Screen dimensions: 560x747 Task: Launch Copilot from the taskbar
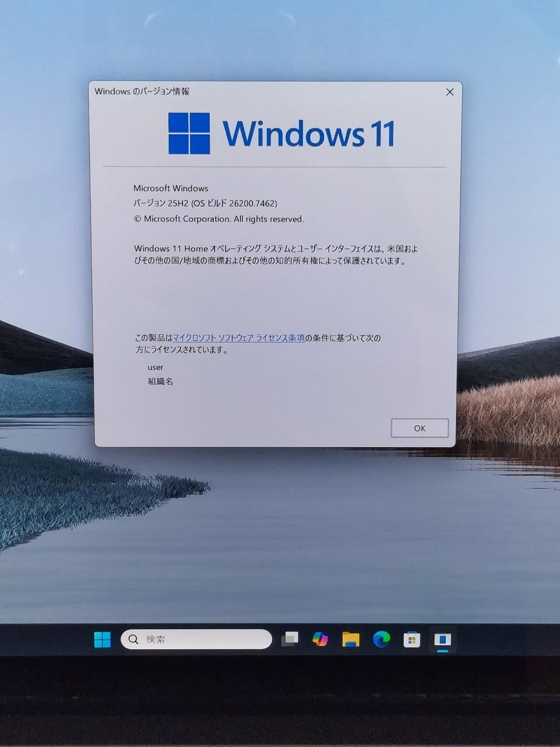320,640
